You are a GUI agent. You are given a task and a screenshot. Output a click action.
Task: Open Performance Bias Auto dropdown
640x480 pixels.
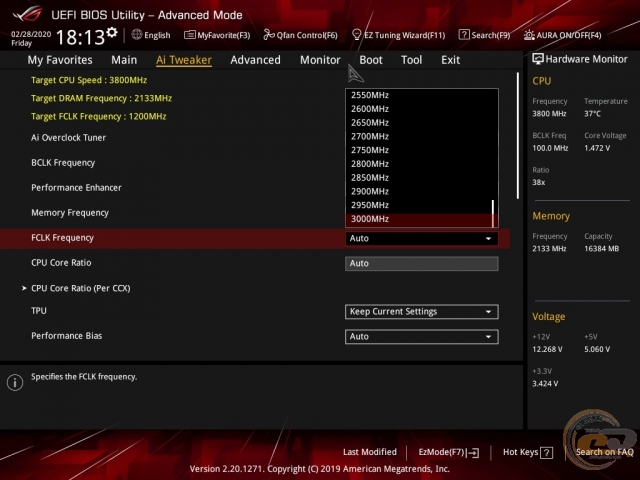(422, 337)
